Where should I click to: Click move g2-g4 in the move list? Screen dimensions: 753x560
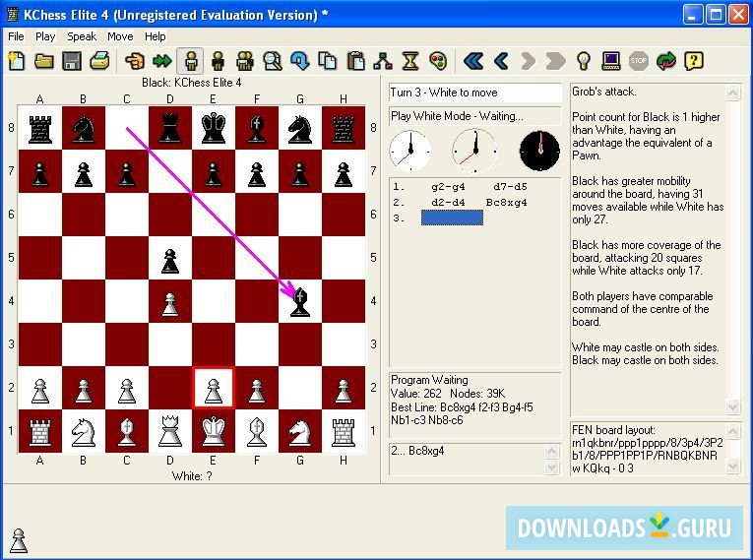(448, 187)
